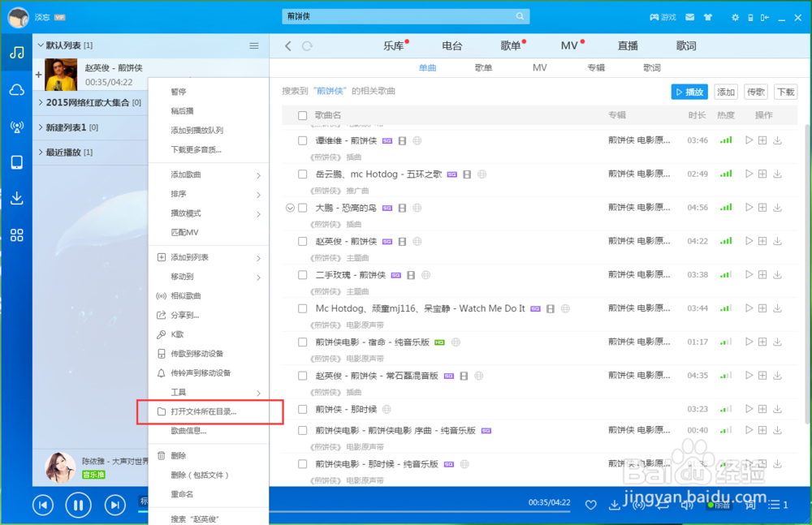Open the playlist menu hamburger icon

(x=253, y=45)
